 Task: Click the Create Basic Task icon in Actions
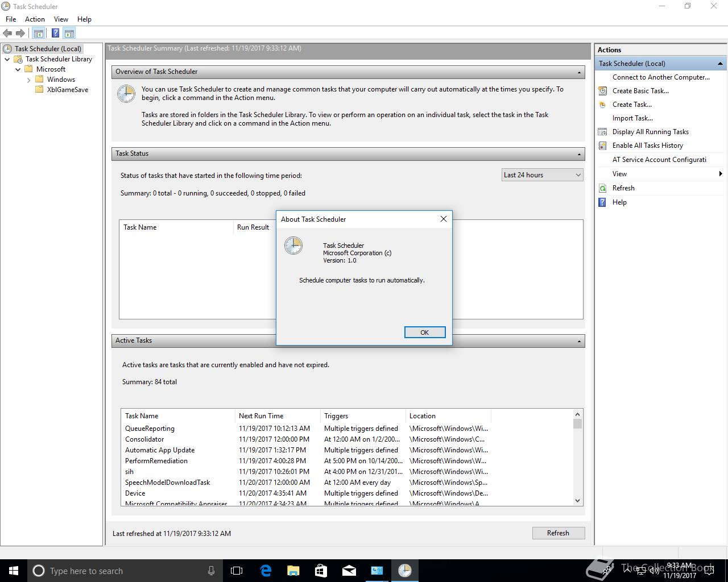click(x=602, y=91)
